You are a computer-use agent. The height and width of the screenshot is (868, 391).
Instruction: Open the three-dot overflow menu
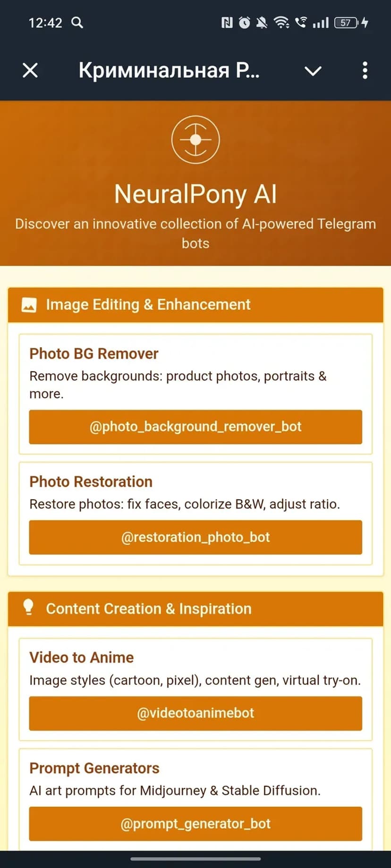(x=365, y=71)
